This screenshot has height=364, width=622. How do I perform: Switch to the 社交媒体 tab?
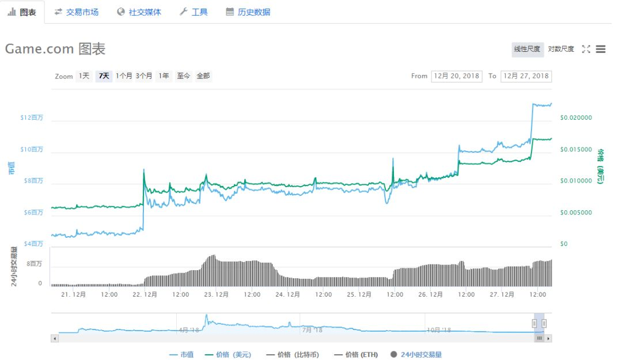[x=139, y=12]
